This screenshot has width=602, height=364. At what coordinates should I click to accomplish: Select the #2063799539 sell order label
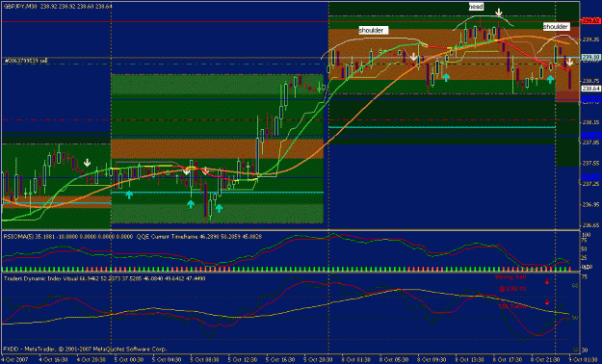tap(26, 61)
